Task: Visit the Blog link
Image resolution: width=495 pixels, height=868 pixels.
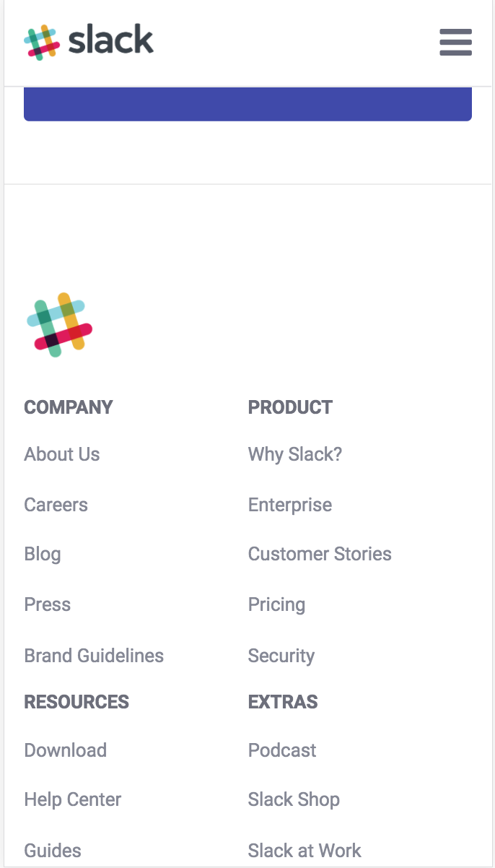Action: click(x=43, y=555)
